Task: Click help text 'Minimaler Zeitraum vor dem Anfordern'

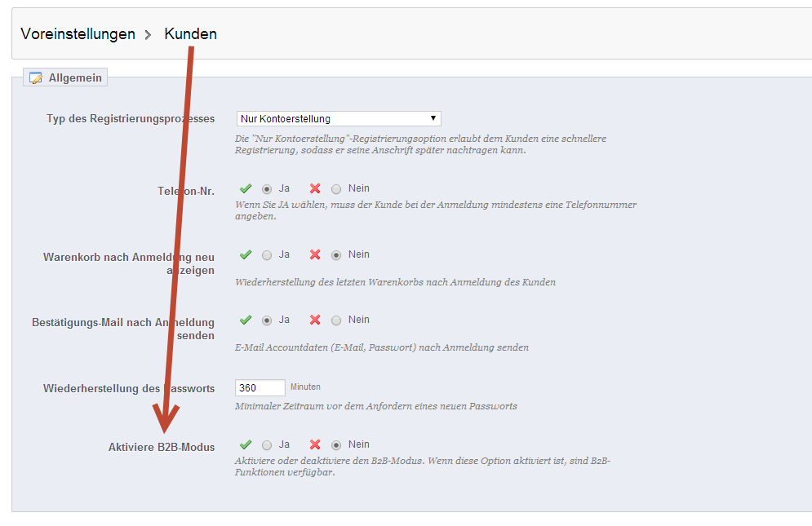Action: coord(376,406)
